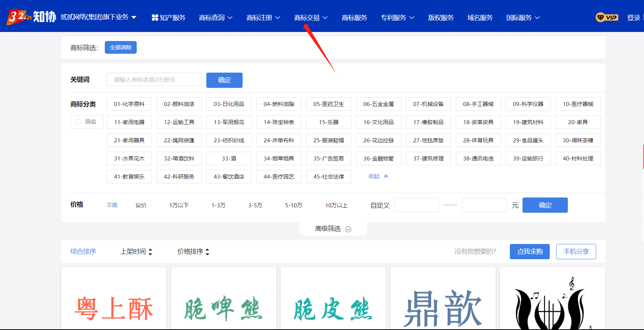Go to 域名服务 menu item

pos(480,17)
